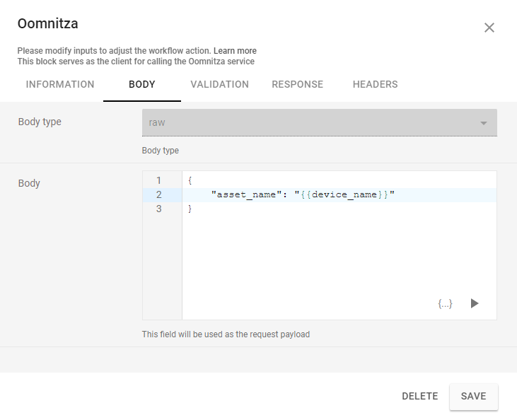Click the curly braces variable insert icon
The width and height of the screenshot is (517, 420).
click(x=445, y=303)
